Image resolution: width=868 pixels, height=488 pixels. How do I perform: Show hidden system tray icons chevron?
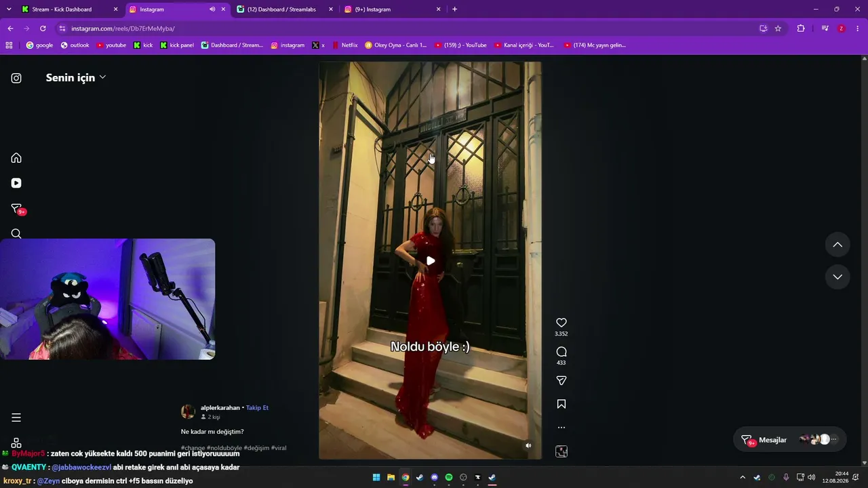[743, 478]
